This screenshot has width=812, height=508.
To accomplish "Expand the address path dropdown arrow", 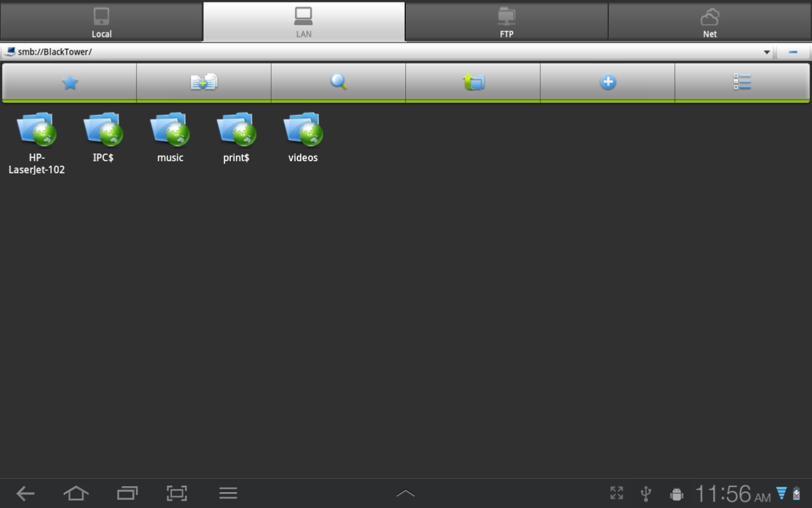I will 766,52.
